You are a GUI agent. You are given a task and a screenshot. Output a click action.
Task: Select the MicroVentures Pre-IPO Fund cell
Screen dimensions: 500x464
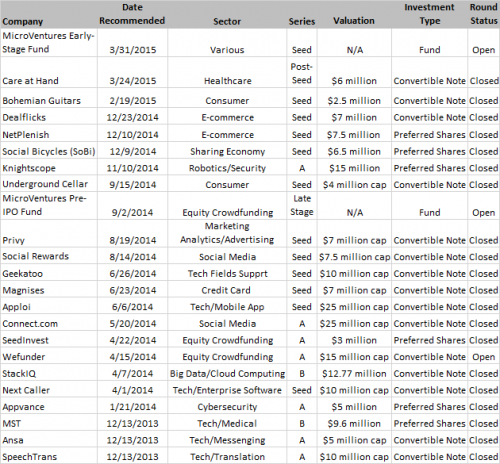pyautogui.click(x=49, y=205)
